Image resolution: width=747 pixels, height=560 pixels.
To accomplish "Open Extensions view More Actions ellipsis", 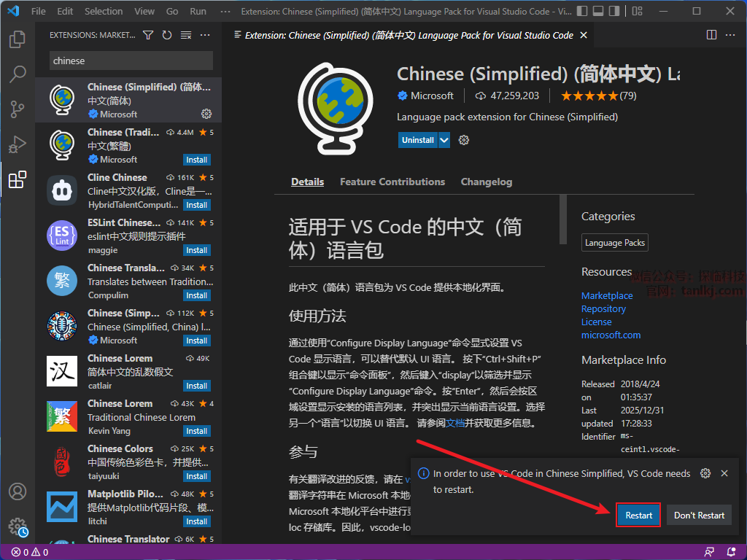I will pyautogui.click(x=205, y=35).
